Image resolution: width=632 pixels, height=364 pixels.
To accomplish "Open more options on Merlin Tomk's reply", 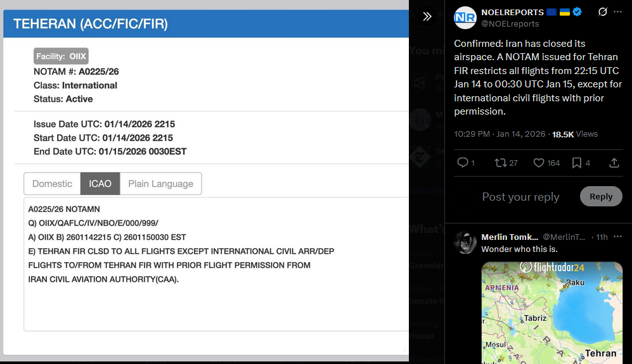I will pos(617,237).
